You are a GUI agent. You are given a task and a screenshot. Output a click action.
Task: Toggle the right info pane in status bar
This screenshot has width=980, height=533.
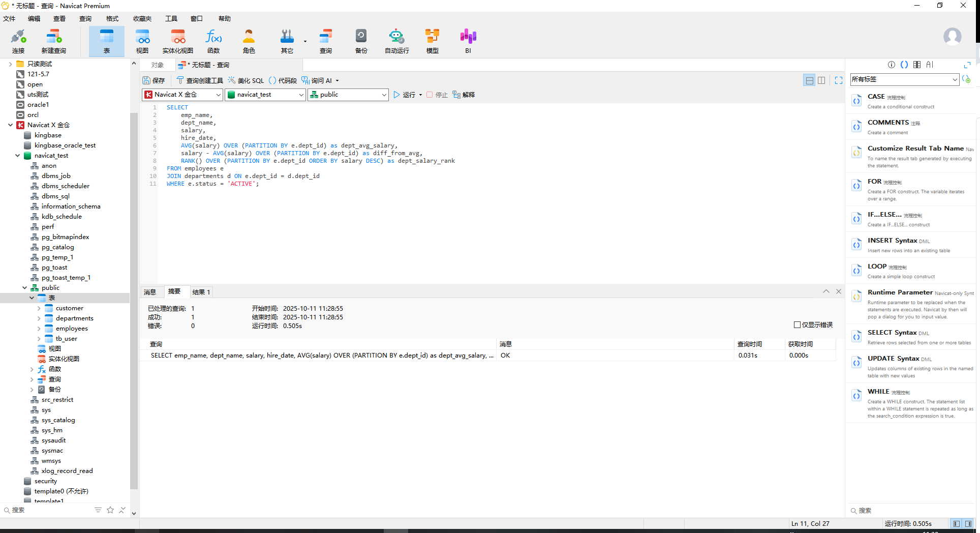coord(968,523)
